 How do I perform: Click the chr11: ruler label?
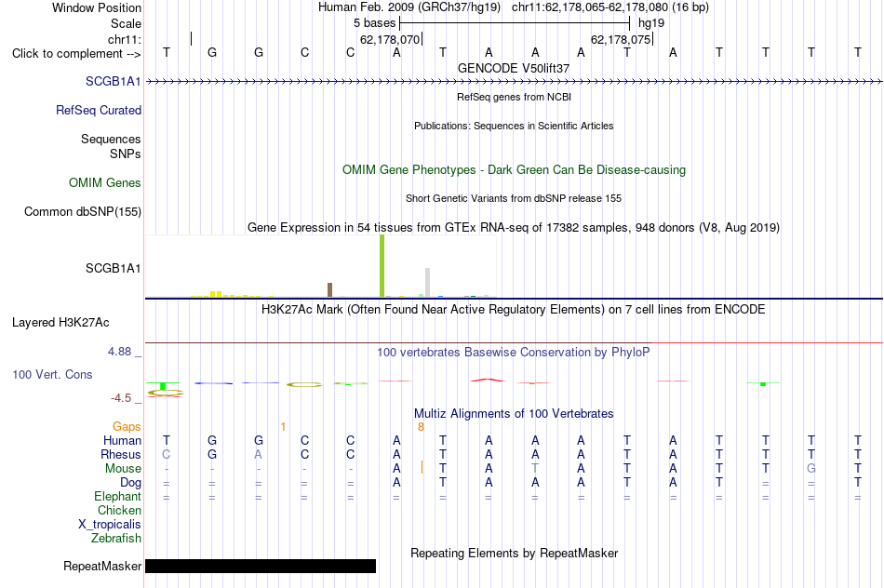click(x=124, y=39)
